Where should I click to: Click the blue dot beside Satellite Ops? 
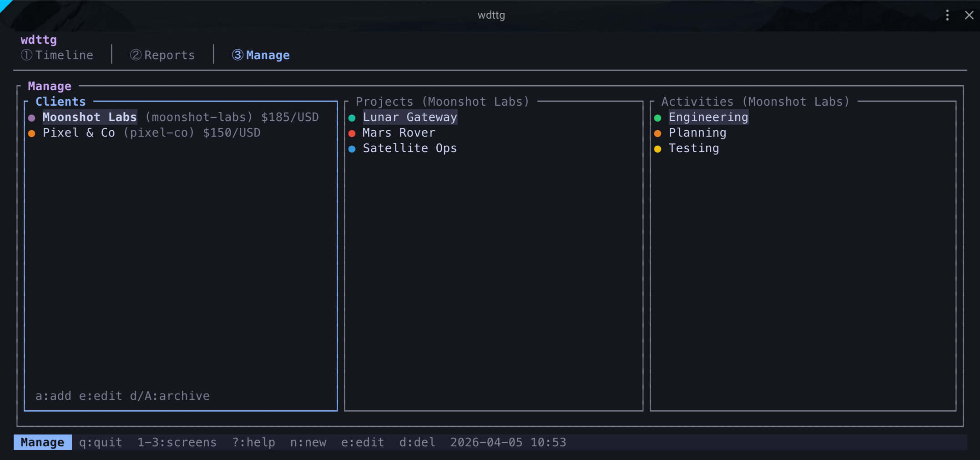coord(352,149)
